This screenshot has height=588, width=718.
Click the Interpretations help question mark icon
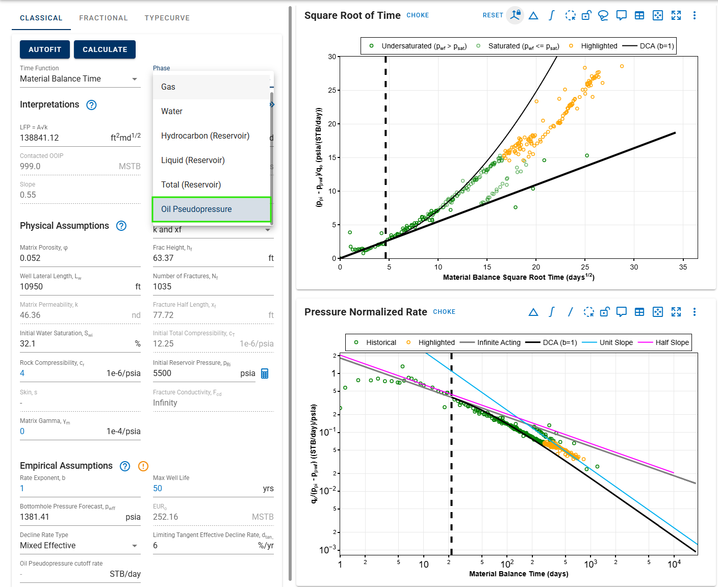point(91,105)
